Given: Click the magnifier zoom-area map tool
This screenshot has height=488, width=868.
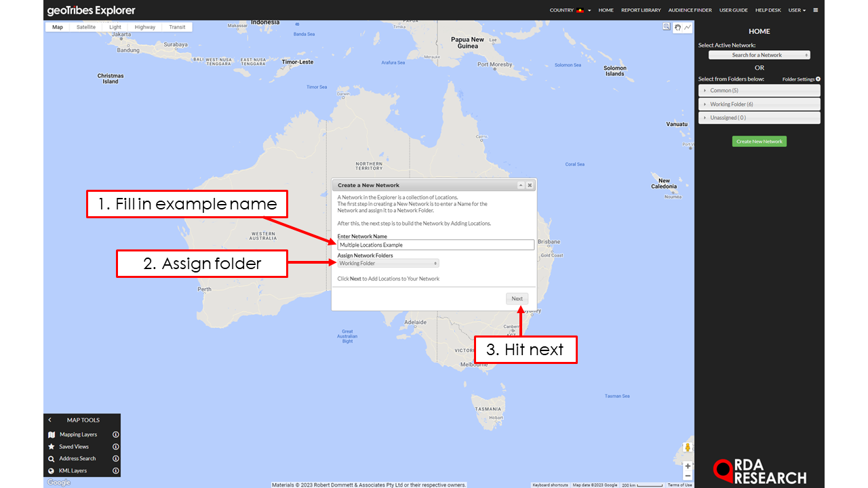Looking at the screenshot, I should pos(667,27).
